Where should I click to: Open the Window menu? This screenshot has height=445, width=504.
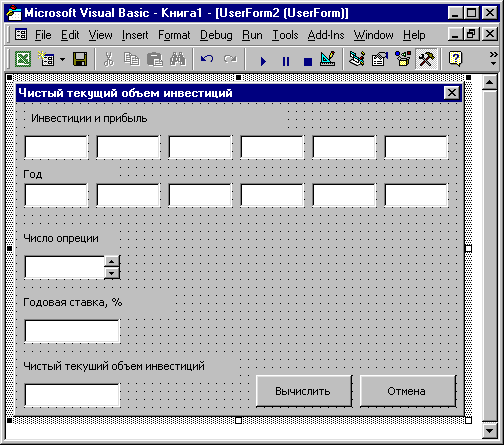(x=373, y=35)
